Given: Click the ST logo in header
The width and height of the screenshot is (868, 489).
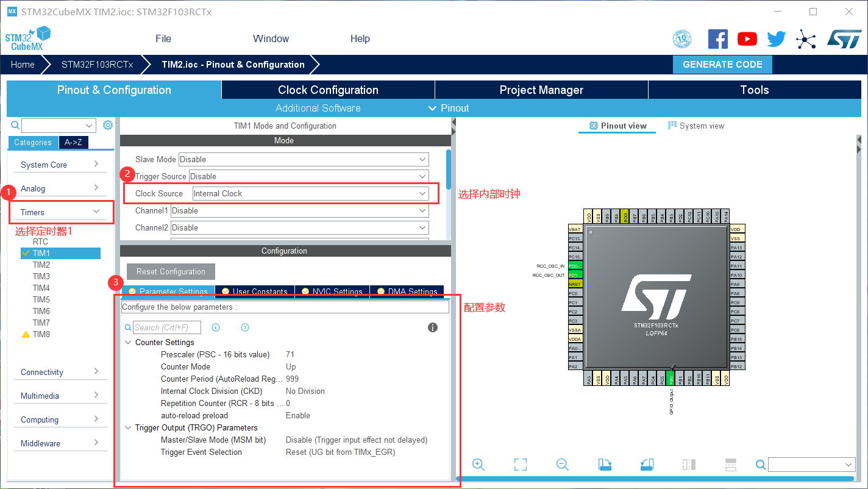Looking at the screenshot, I should (844, 39).
